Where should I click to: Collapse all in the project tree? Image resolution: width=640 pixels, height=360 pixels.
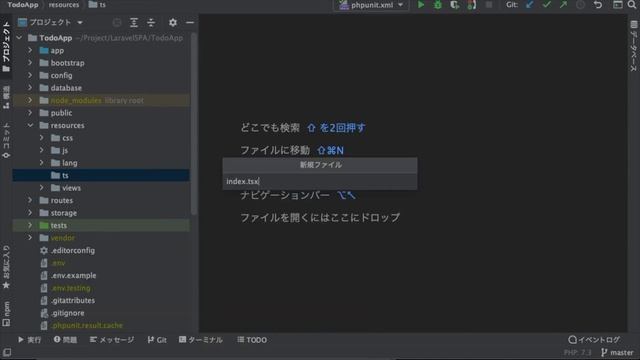[x=151, y=22]
